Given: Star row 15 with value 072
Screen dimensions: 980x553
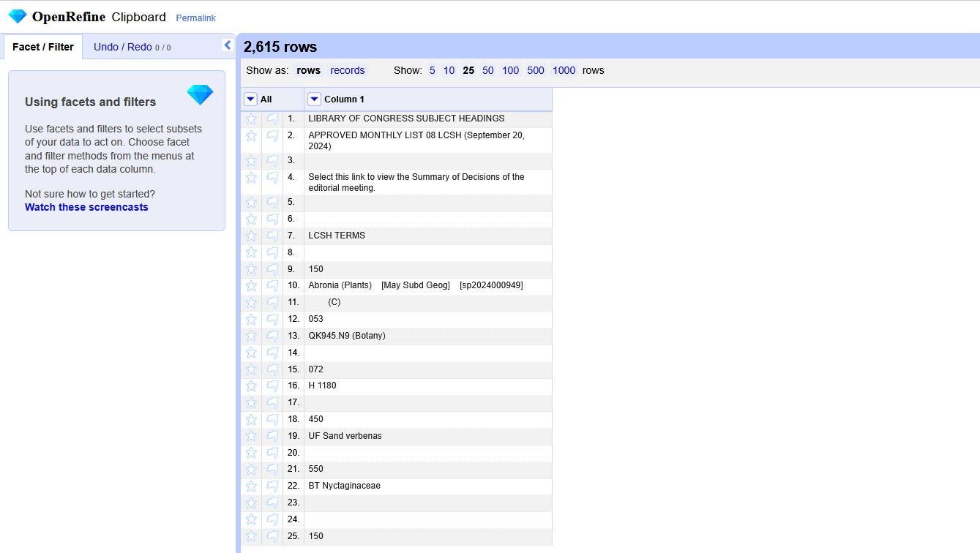Looking at the screenshot, I should pos(251,369).
